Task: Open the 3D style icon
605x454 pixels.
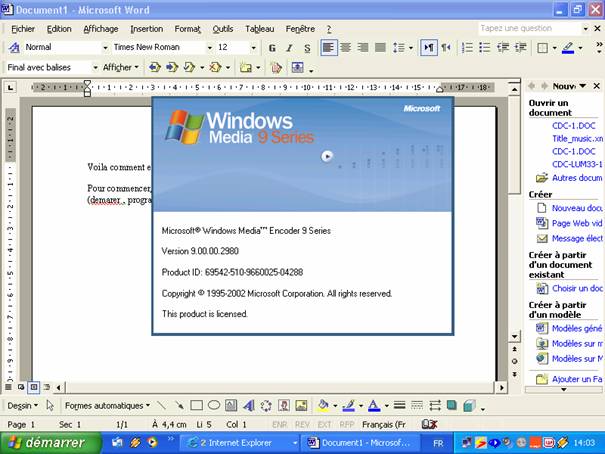Action: tap(469, 405)
